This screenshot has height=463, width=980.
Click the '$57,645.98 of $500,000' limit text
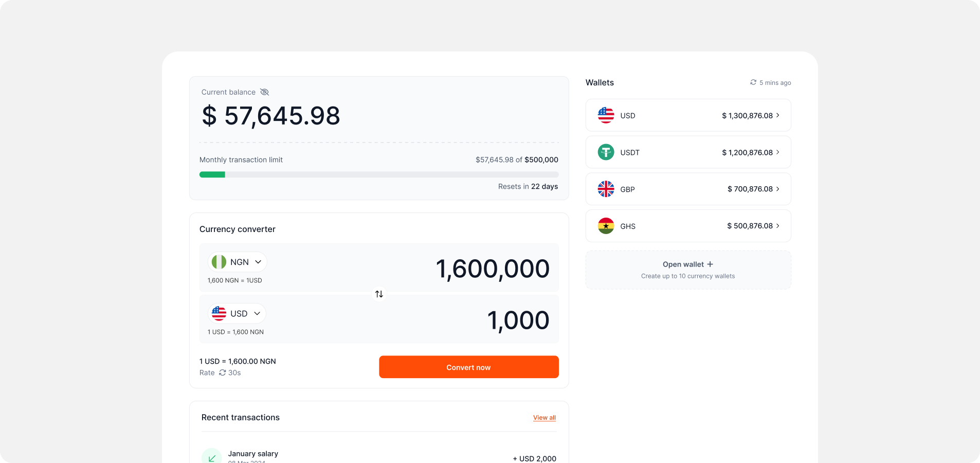point(517,160)
